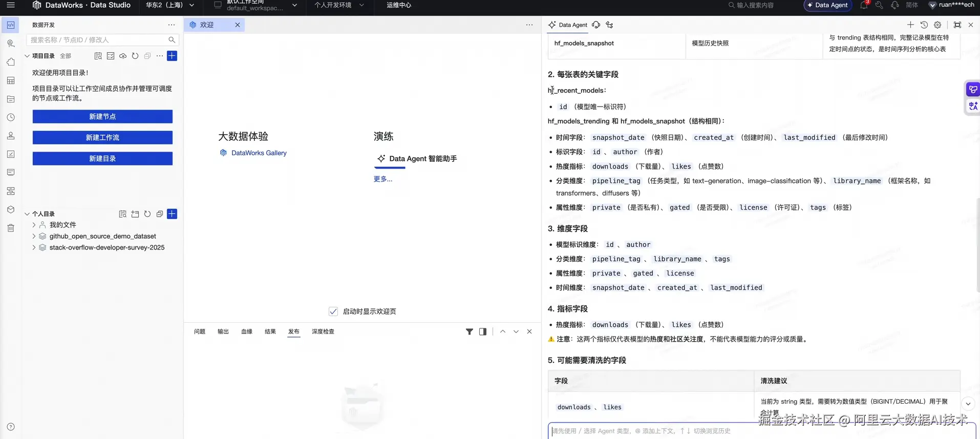Select the Data Development code icon in sidebar
Screen dimensions: 980x439
pos(11,25)
